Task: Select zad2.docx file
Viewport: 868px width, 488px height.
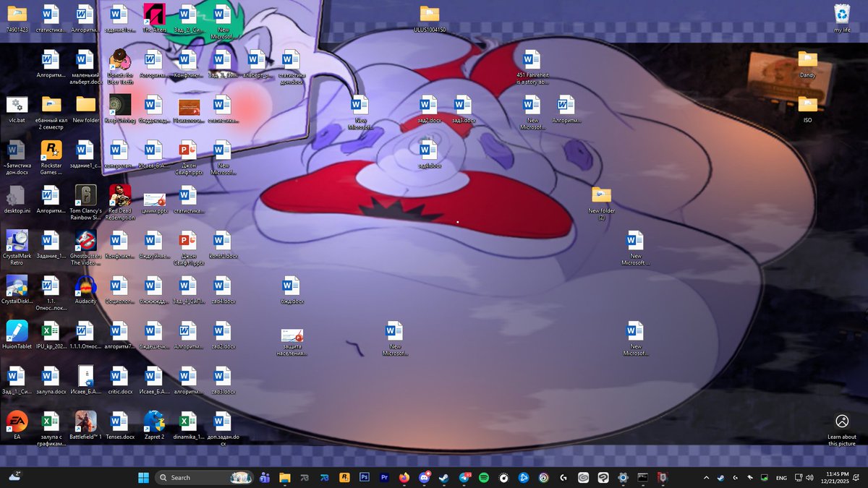Action: click(223, 335)
